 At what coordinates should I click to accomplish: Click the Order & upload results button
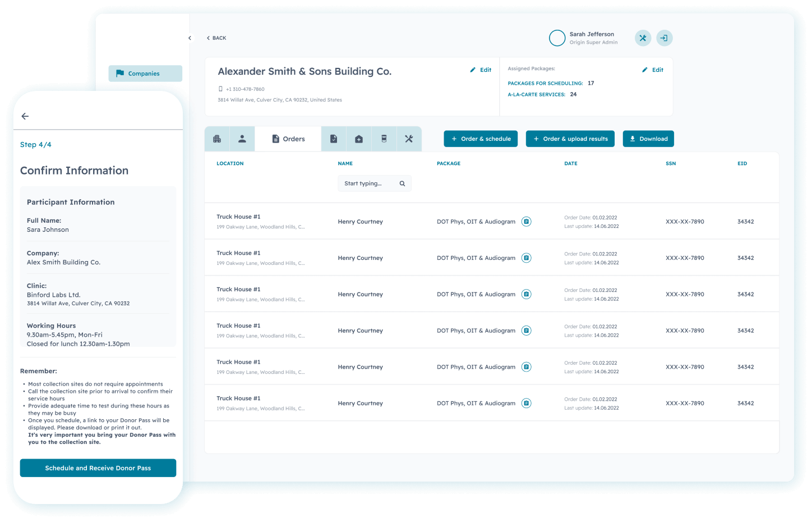pyautogui.click(x=570, y=139)
